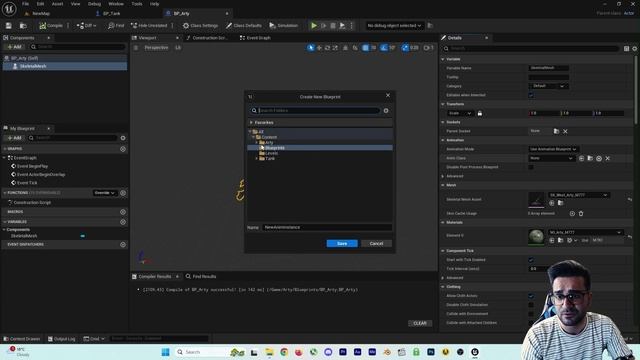This screenshot has height=360, width=640.
Task: Click the viewport camera speed icon
Action: tap(427, 48)
